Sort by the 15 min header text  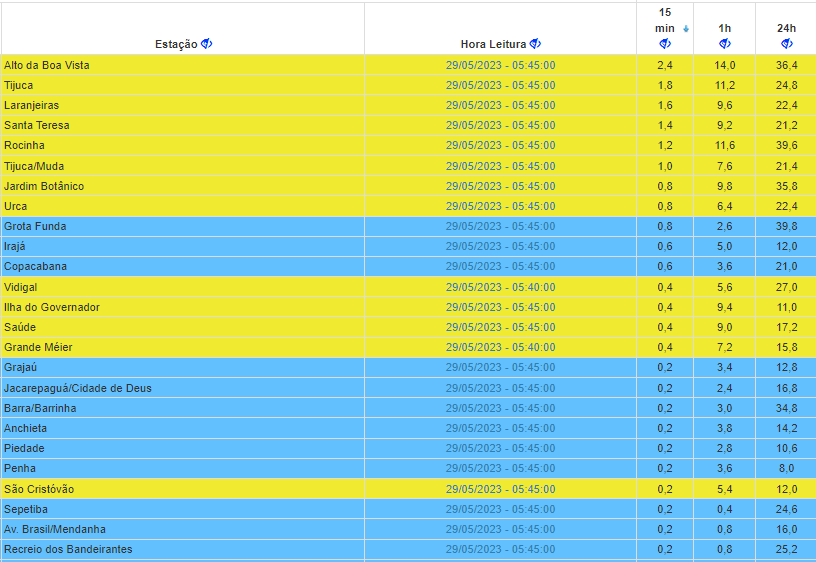tap(665, 20)
